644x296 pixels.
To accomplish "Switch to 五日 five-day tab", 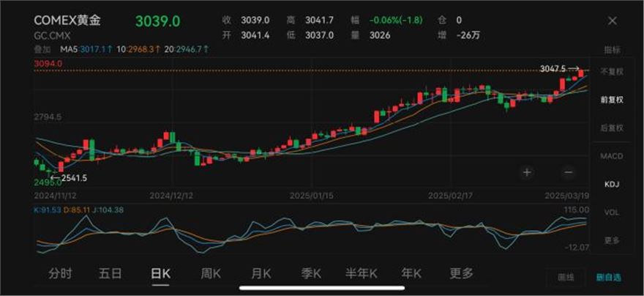I will tap(111, 273).
